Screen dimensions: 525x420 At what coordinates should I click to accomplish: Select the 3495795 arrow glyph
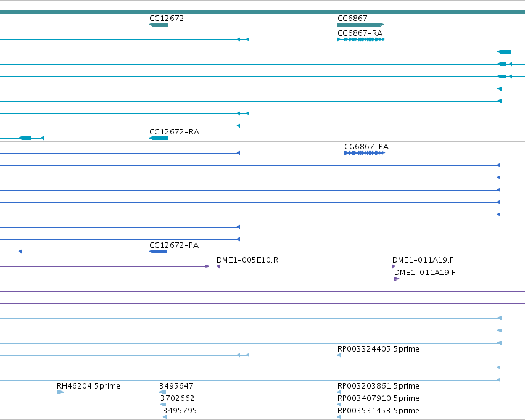[164, 417]
